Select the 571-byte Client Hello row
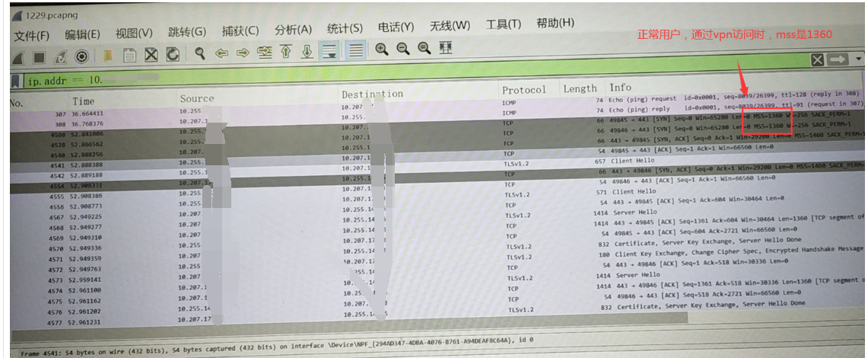 tap(634, 191)
